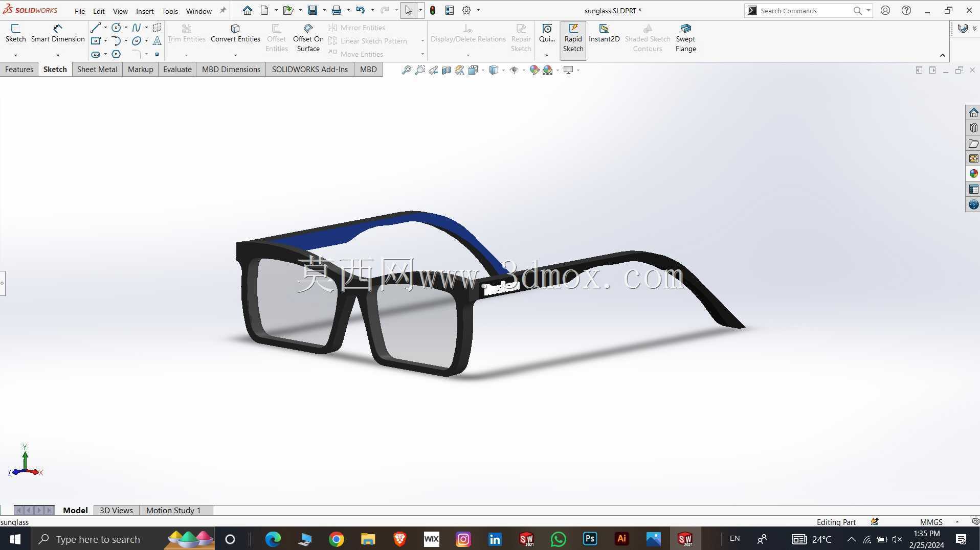The image size is (980, 550).
Task: Select the Polygon sketch tool
Action: tap(116, 54)
